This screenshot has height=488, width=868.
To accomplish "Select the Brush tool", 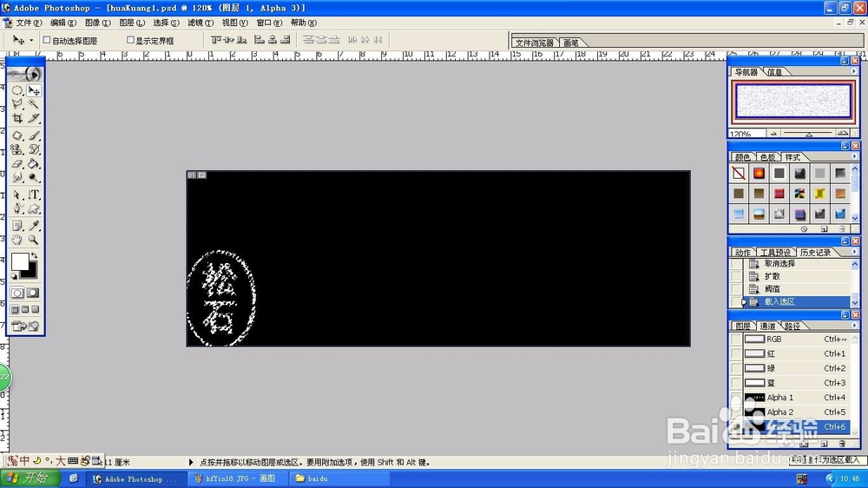I will coord(34,135).
